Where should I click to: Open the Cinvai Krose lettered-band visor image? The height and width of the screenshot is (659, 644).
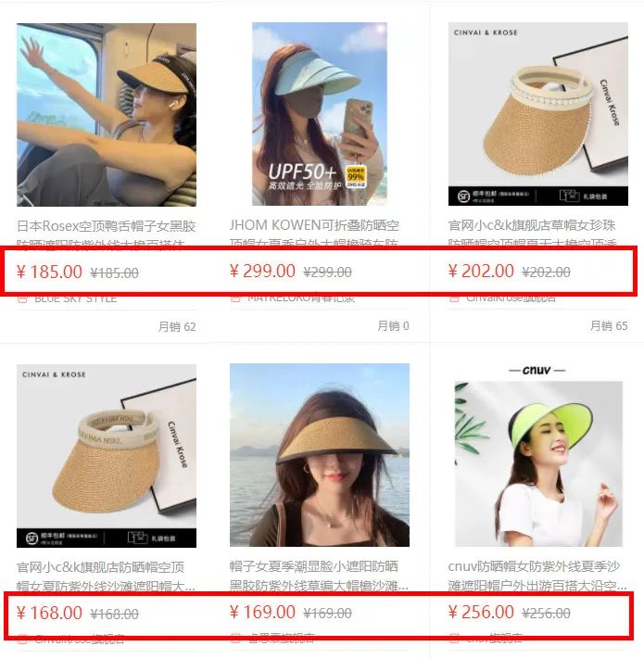tap(107, 456)
